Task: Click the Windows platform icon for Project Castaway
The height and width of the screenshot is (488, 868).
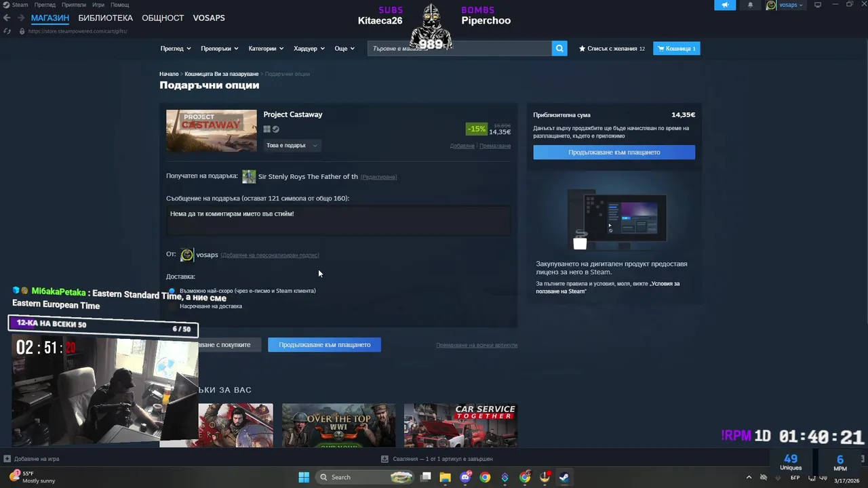Action: 267,129
